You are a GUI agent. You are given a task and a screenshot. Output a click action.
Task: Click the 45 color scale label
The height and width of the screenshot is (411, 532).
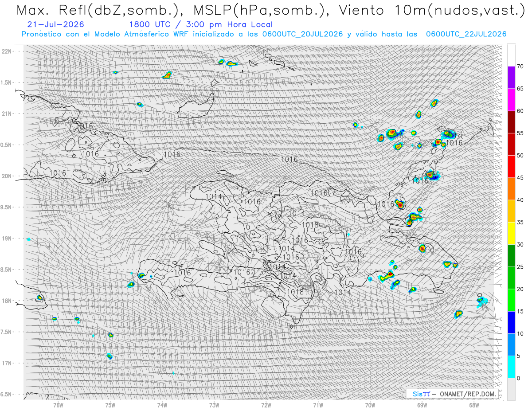click(520, 178)
